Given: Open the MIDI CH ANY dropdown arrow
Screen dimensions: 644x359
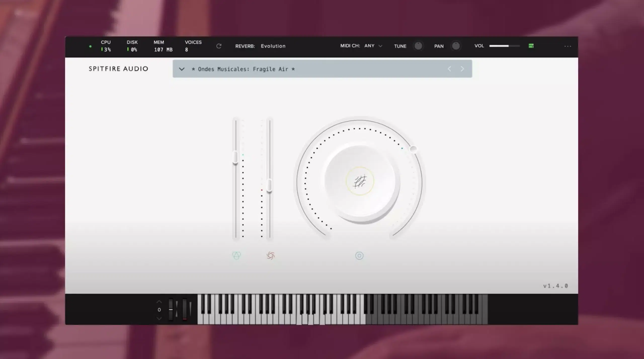Looking at the screenshot, I should coord(380,46).
